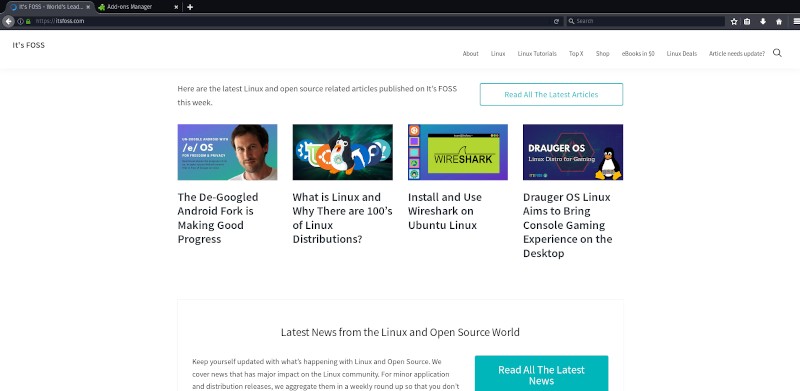Click the search bar magnifier icon

point(572,21)
